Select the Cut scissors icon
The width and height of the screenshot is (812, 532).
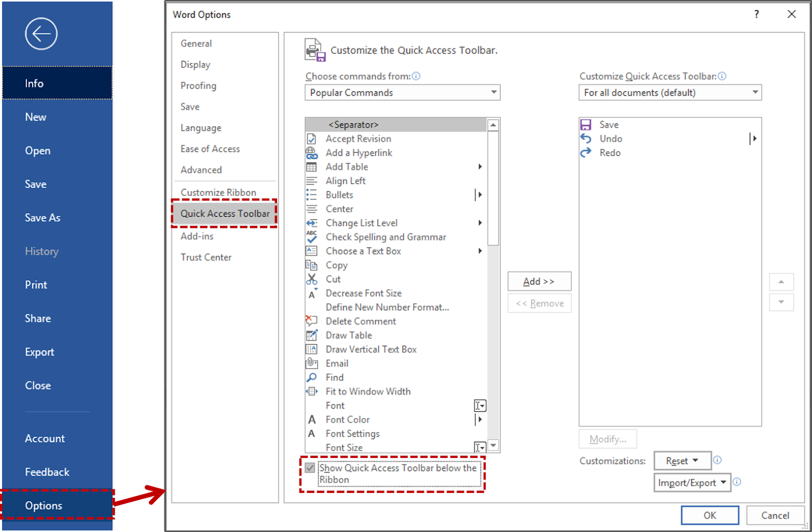(312, 279)
